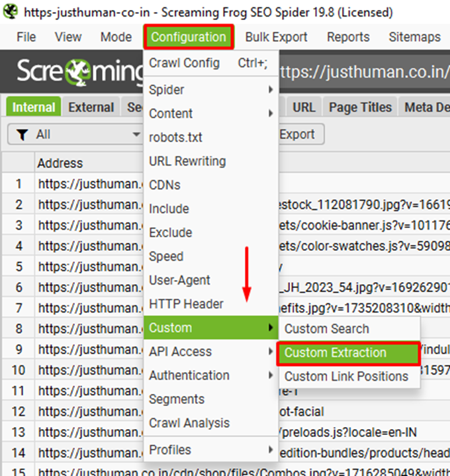Choose Custom Link Positions from submenu
450x476 pixels.
tap(349, 377)
